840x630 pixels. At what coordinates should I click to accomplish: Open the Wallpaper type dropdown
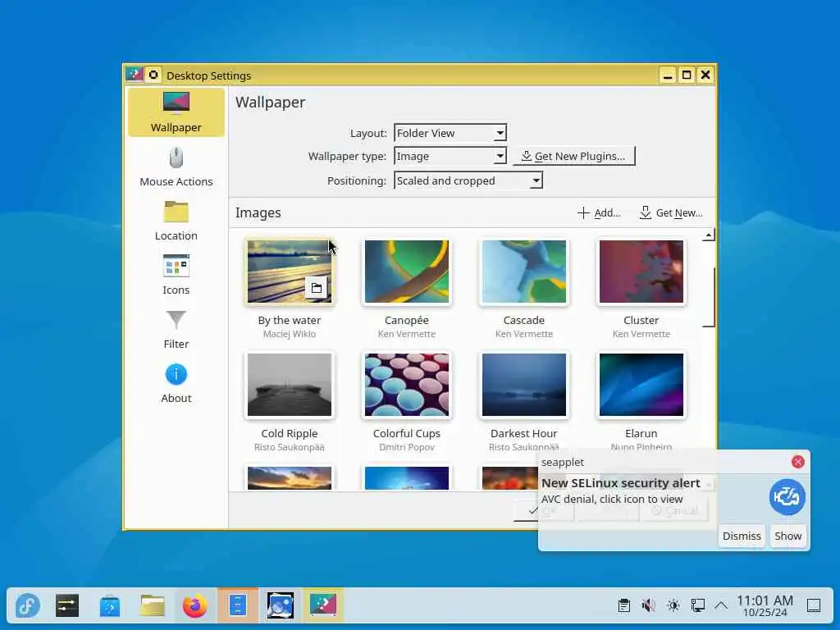(x=450, y=157)
